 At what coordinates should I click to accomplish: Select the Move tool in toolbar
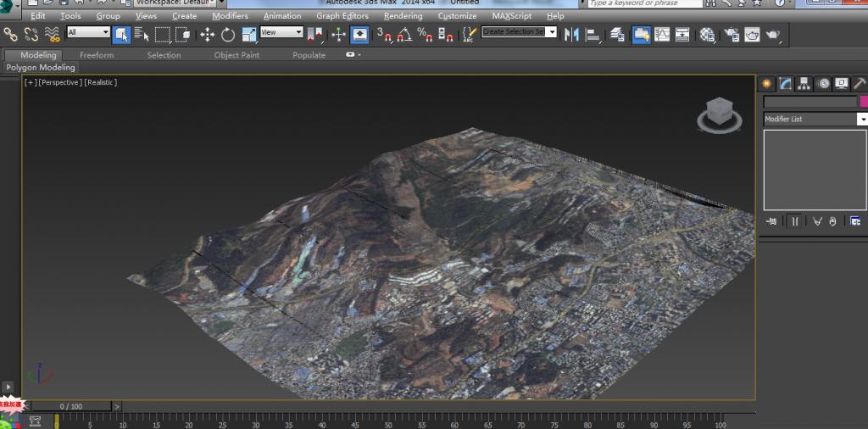click(207, 35)
